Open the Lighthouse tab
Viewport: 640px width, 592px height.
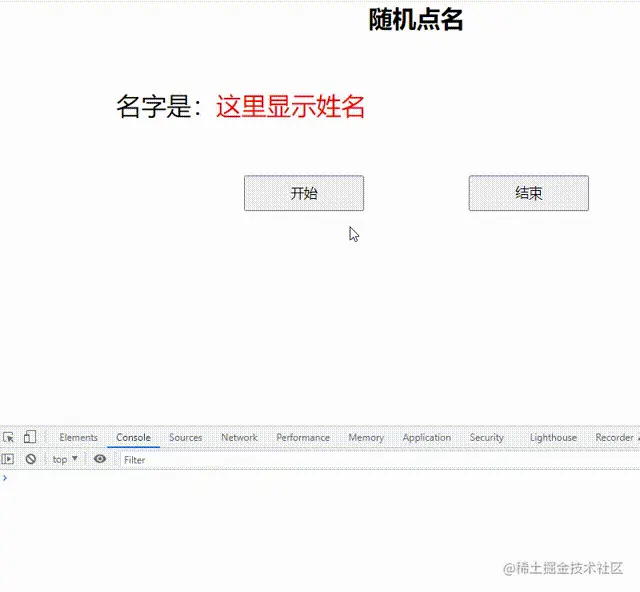click(x=553, y=437)
